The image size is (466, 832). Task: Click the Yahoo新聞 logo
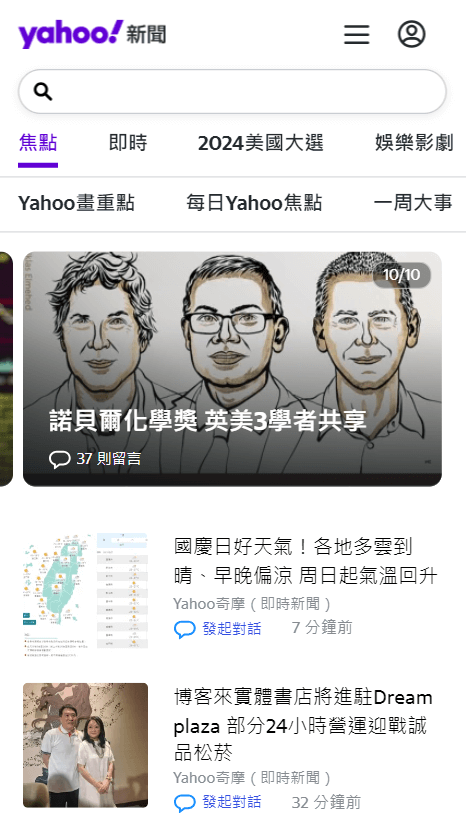point(92,34)
